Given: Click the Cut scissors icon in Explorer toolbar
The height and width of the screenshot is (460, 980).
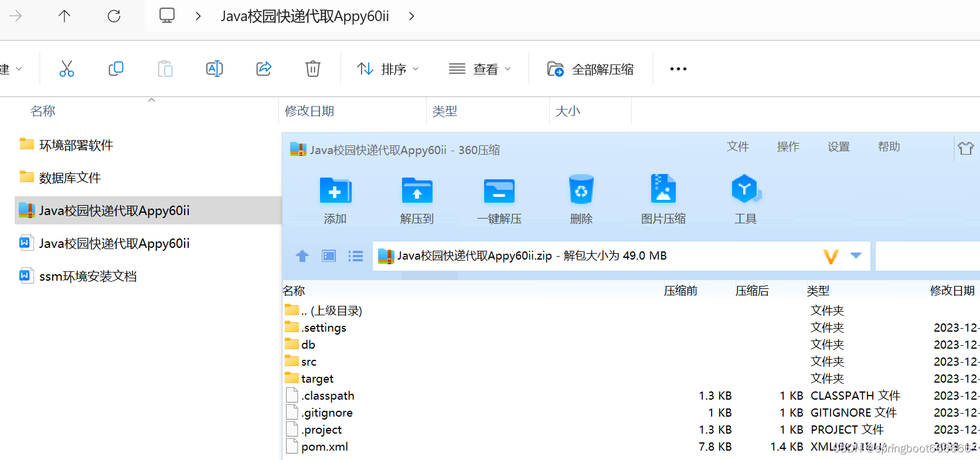Looking at the screenshot, I should (67, 69).
